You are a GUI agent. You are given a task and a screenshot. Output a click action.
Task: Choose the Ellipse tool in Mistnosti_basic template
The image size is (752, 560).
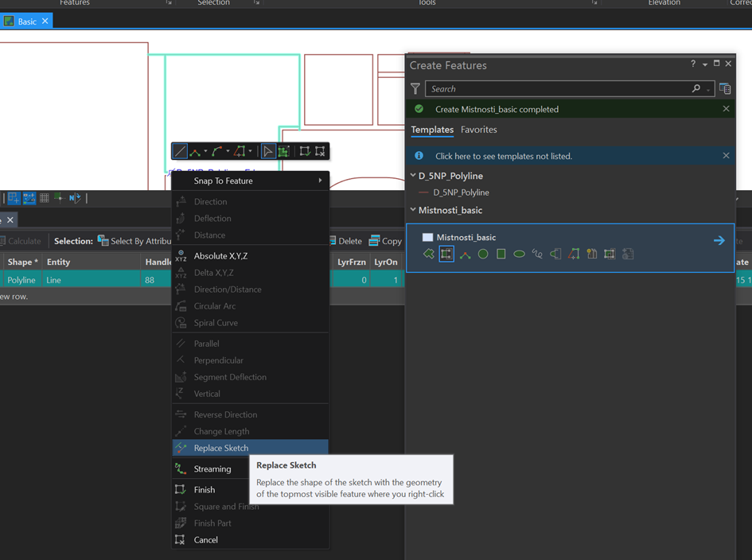[520, 254]
